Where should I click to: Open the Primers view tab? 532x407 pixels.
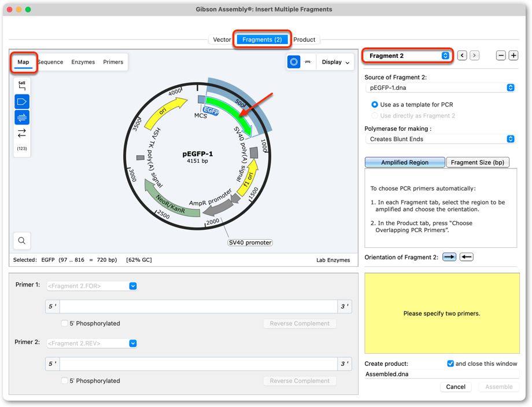pyautogui.click(x=113, y=62)
